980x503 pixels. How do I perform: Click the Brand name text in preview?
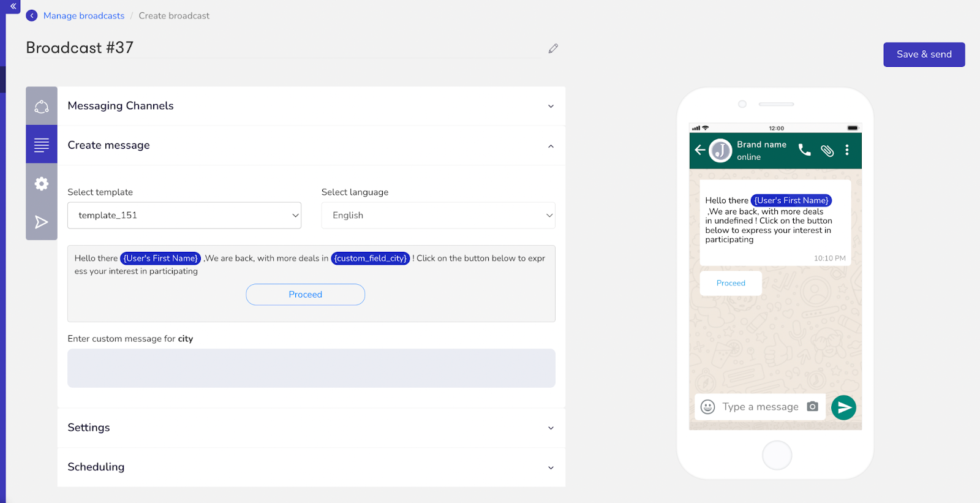tap(761, 145)
